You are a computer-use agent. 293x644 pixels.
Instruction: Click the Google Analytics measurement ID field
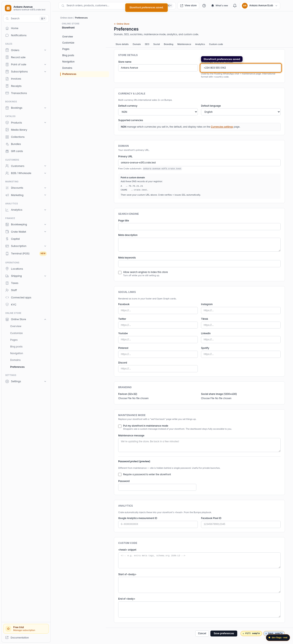[158, 524]
